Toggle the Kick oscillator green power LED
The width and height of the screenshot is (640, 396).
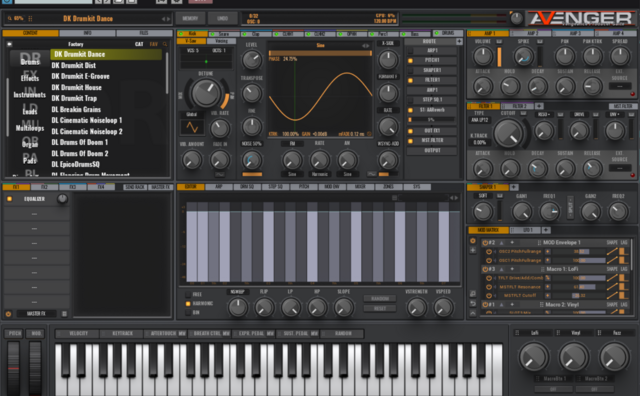[x=181, y=33]
